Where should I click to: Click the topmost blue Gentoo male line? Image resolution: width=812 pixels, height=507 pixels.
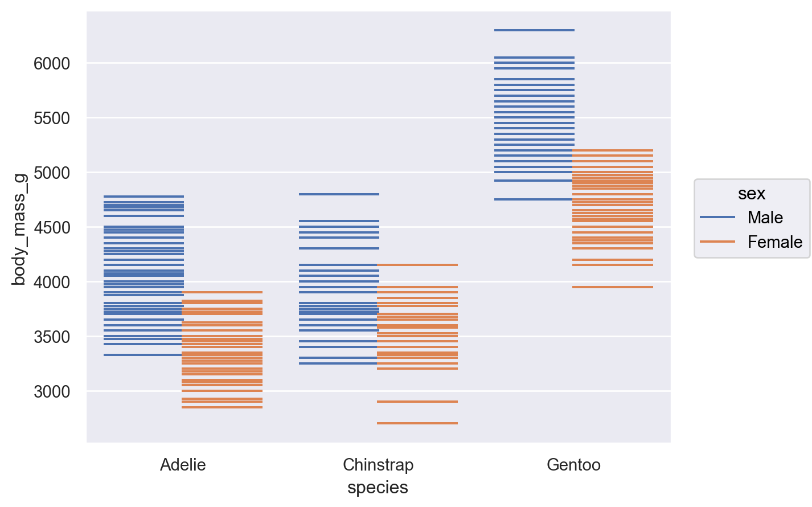(x=534, y=30)
